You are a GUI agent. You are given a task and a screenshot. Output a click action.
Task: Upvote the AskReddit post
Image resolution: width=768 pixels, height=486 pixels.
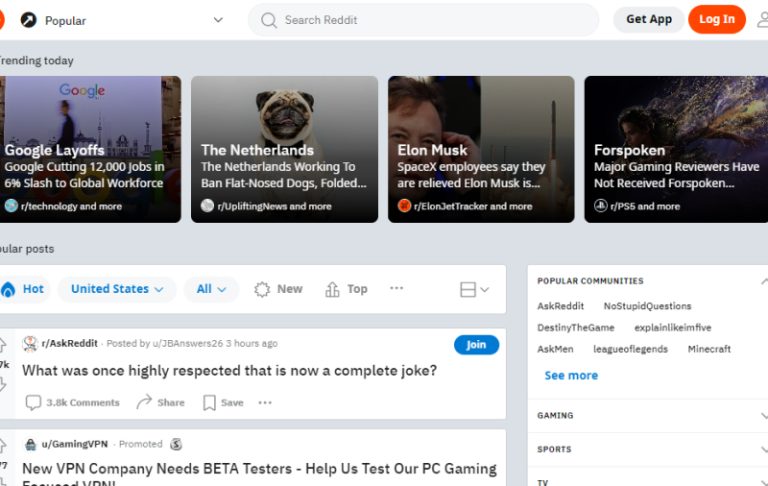(2, 345)
